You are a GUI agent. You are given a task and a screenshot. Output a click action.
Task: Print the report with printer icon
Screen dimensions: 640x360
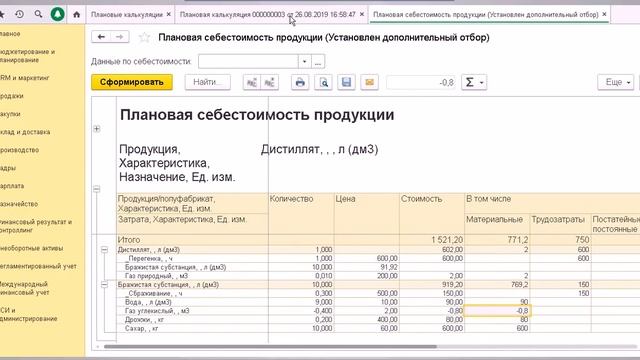point(300,82)
